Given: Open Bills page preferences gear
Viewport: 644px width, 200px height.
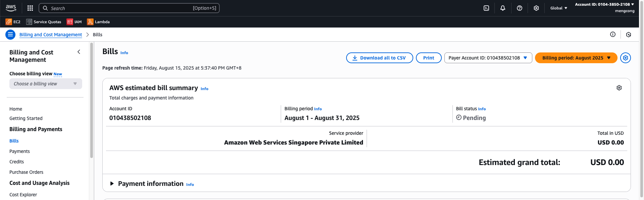Looking at the screenshot, I should [x=626, y=58].
